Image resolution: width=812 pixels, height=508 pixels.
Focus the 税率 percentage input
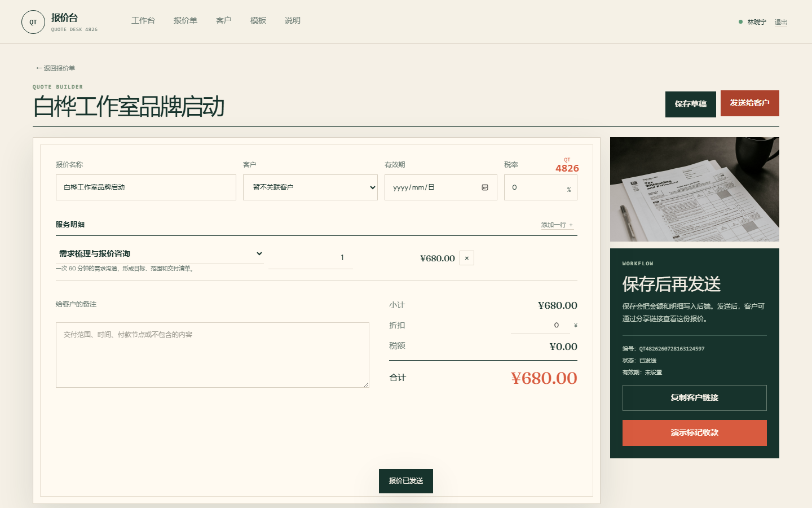point(541,187)
